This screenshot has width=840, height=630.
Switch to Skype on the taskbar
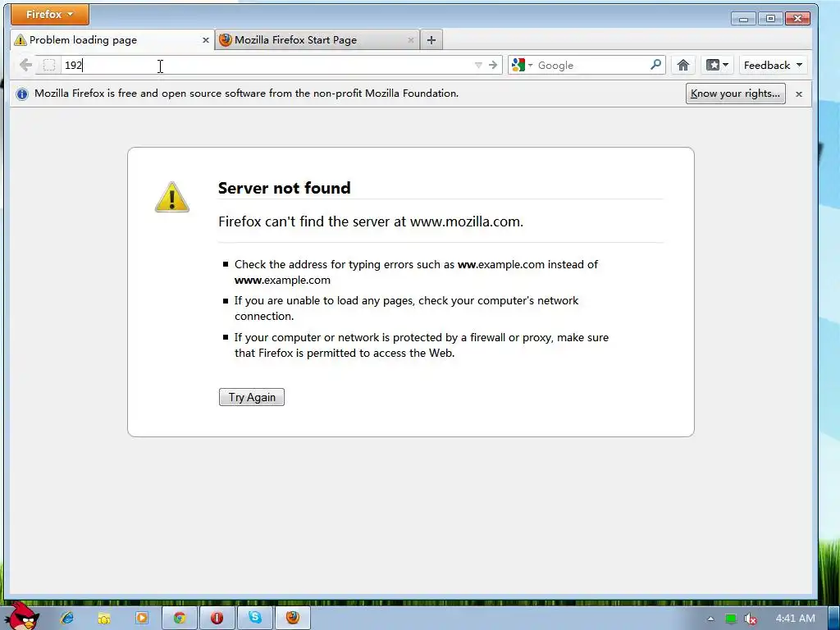coord(255,618)
